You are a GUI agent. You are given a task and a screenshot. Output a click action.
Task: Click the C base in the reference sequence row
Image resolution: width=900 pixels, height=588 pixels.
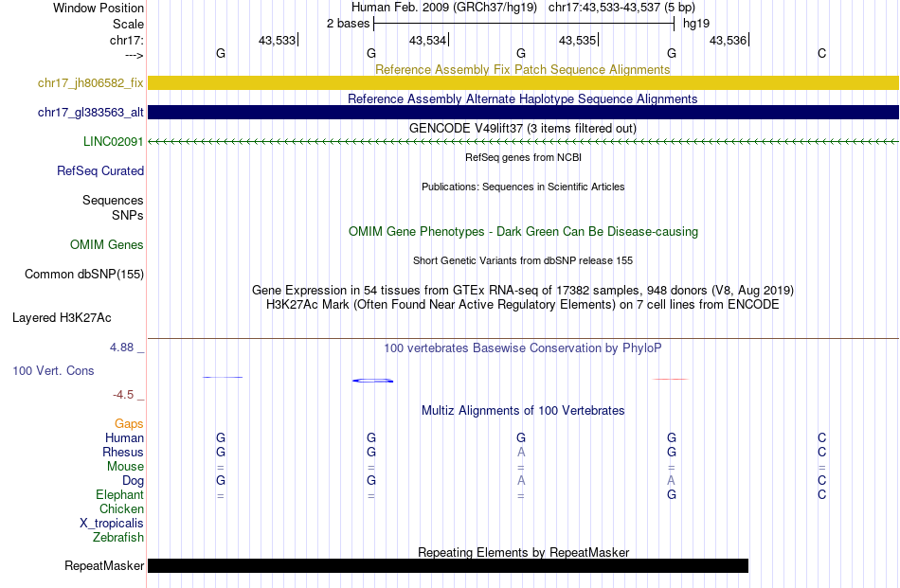click(x=822, y=53)
